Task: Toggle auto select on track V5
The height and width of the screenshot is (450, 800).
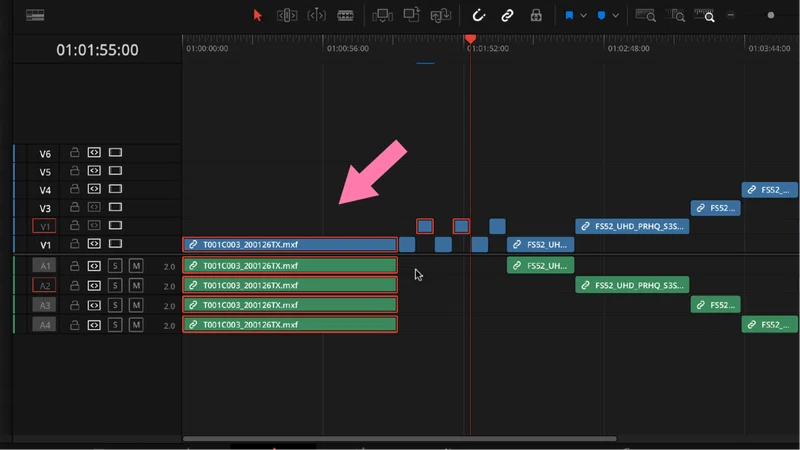Action: [94, 170]
